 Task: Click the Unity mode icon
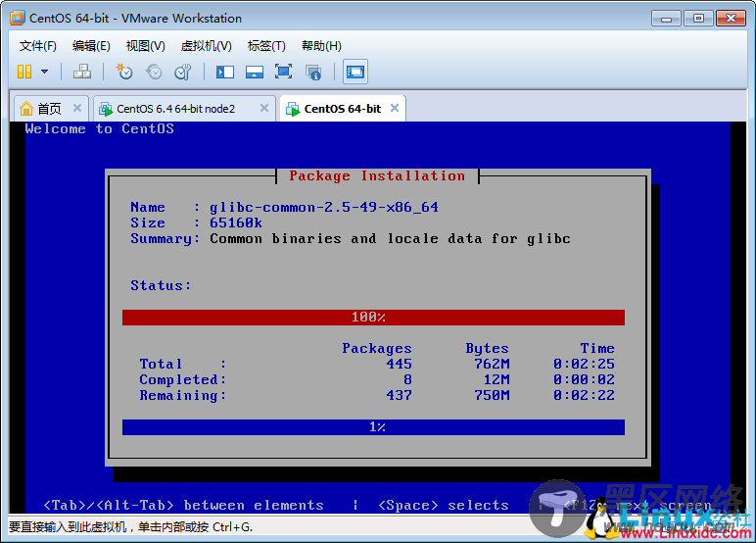point(313,72)
